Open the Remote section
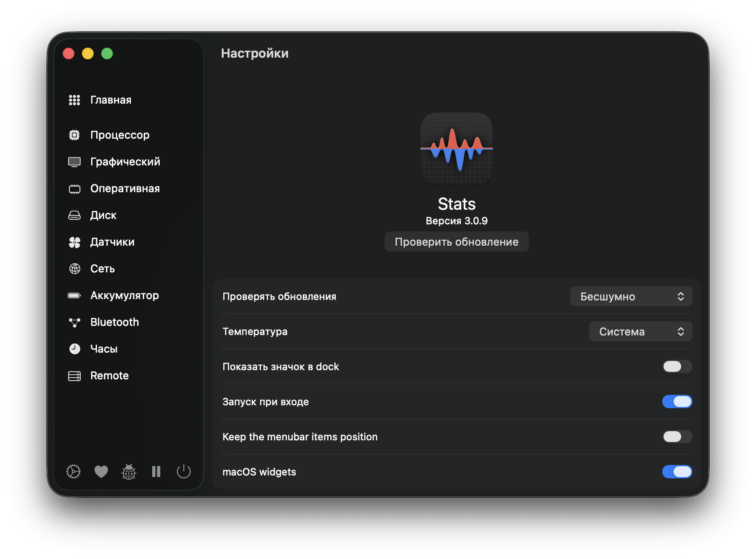This screenshot has height=559, width=756. 110,376
